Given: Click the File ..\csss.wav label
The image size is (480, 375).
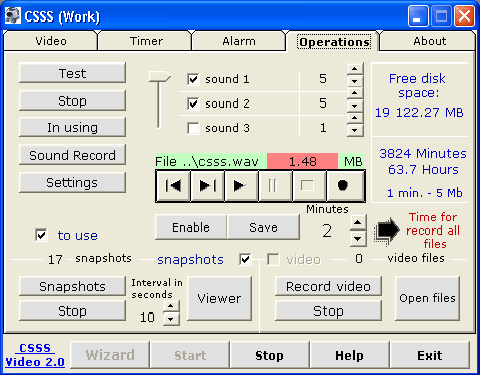Looking at the screenshot, I should (207, 162).
